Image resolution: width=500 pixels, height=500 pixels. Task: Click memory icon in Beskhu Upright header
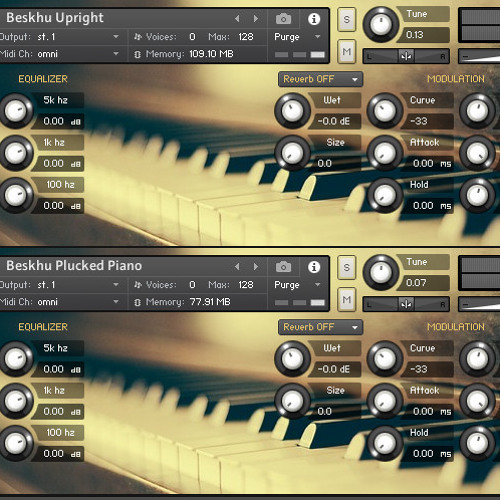137,54
